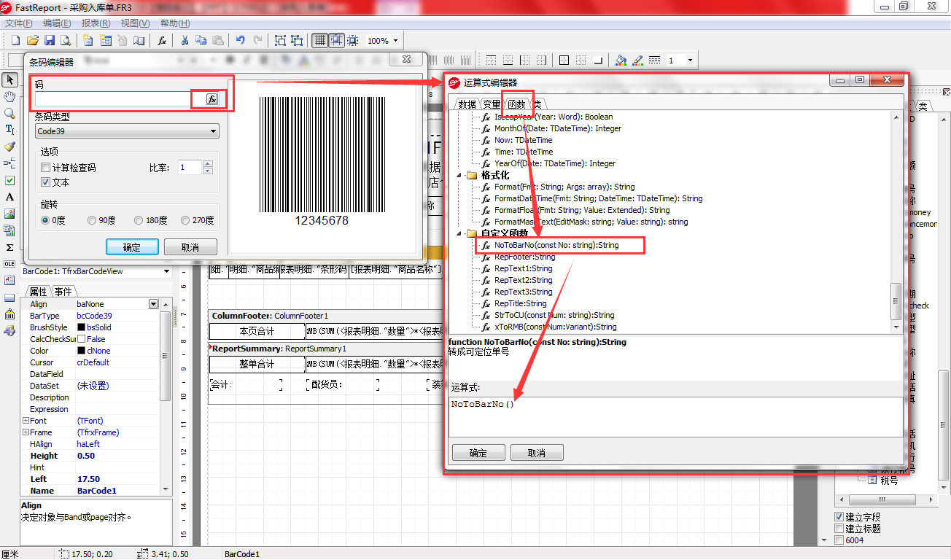
Task: Open the 视图(V) menu
Action: pos(135,23)
